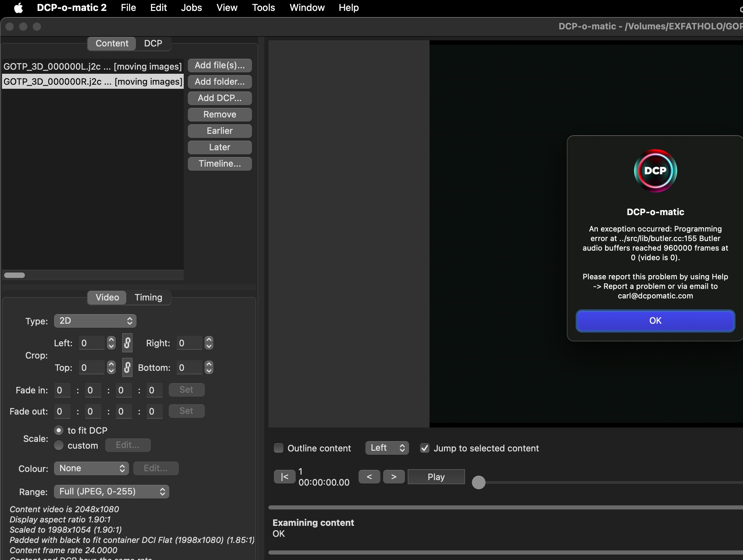Click the left-right crop link icon

[127, 343]
